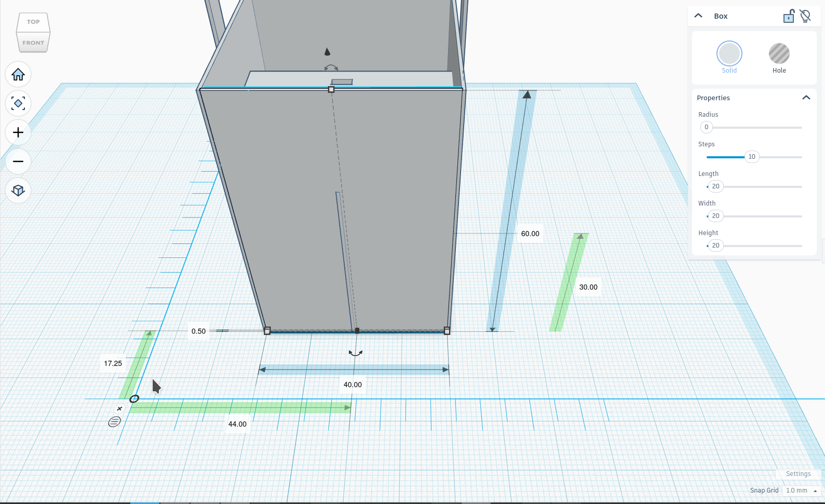The image size is (825, 504).
Task: Collapse the Properties section
Action: (806, 98)
